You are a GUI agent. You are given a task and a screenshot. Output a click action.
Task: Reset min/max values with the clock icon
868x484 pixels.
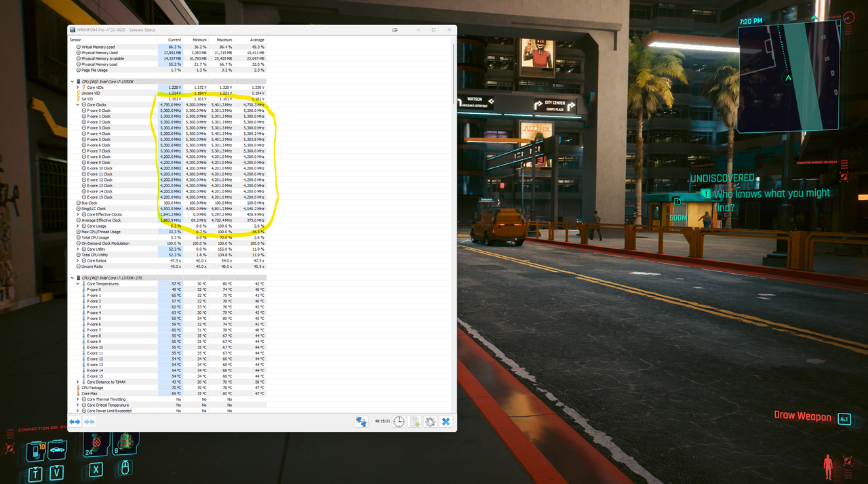tap(399, 422)
